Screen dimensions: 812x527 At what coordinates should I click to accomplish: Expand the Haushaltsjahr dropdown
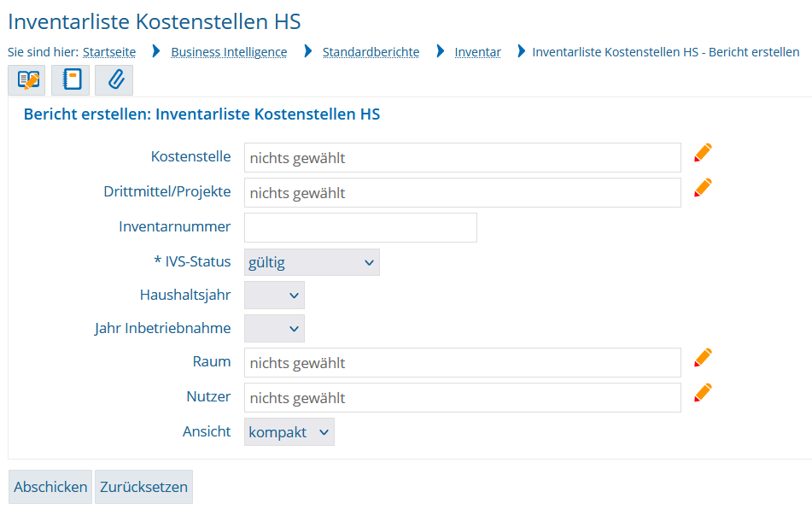pyautogui.click(x=274, y=296)
